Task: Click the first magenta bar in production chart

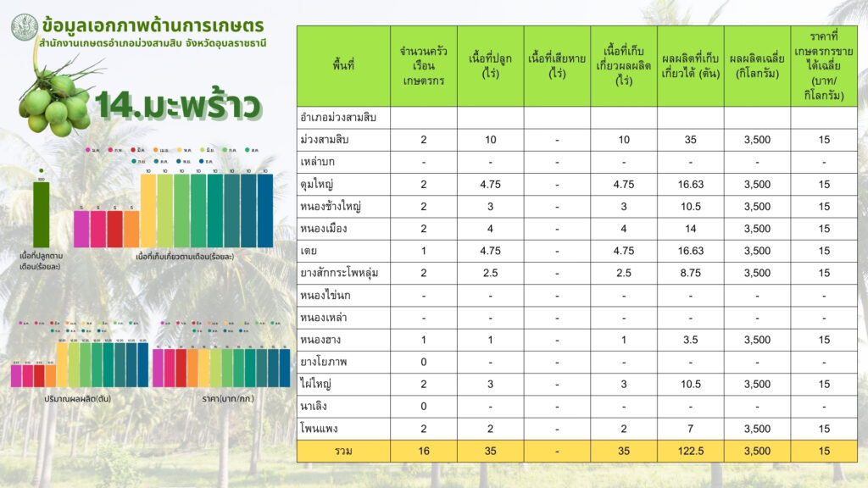Action: tap(16, 374)
